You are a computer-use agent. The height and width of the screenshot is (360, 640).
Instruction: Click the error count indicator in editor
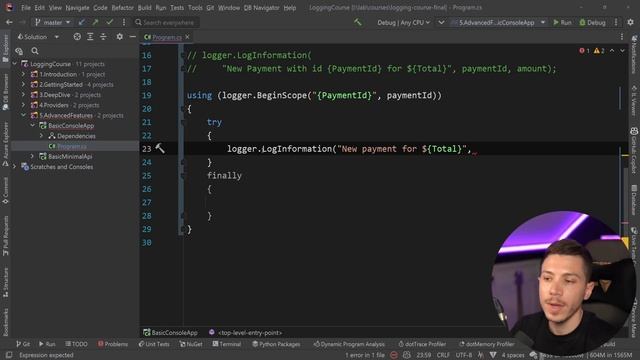584,51
